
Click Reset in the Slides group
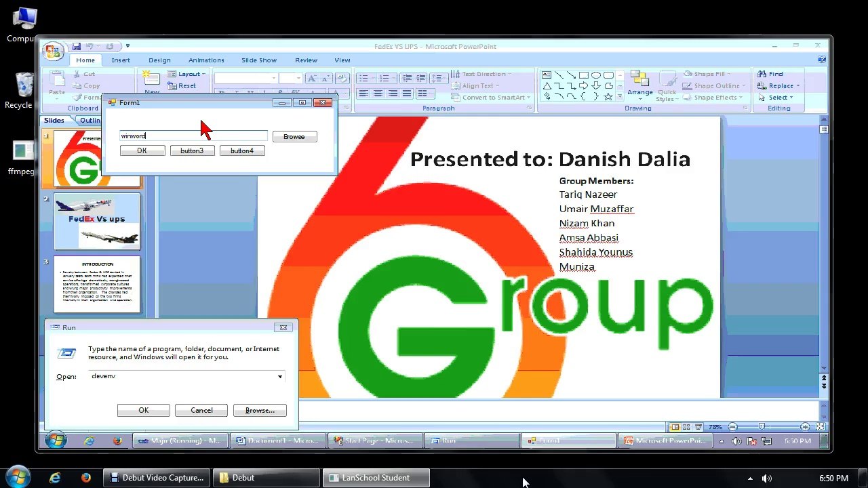[x=182, y=86]
